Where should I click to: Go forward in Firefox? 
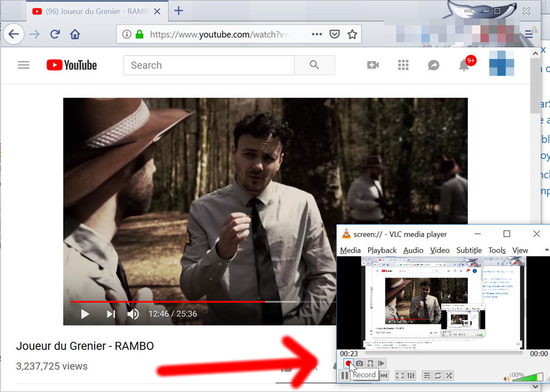coord(34,34)
